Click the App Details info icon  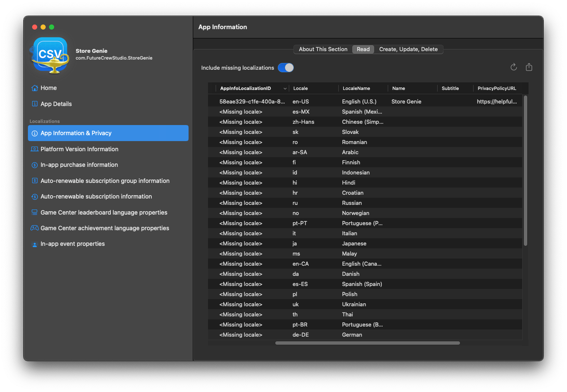click(x=35, y=104)
